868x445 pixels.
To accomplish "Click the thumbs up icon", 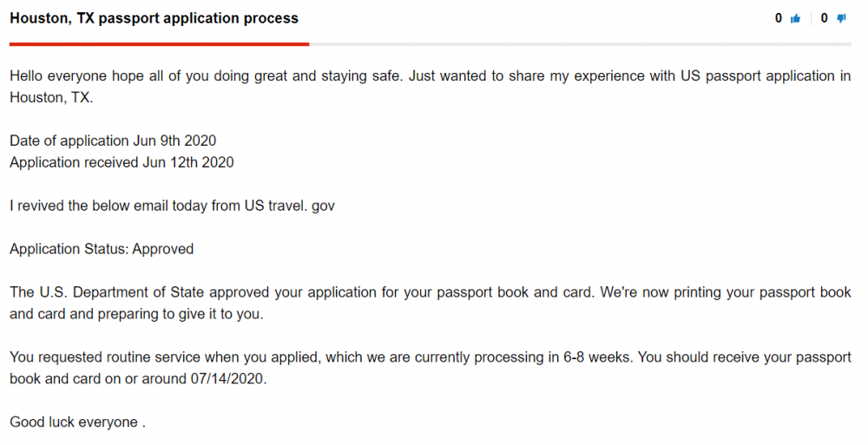I will pyautogui.click(x=795, y=19).
